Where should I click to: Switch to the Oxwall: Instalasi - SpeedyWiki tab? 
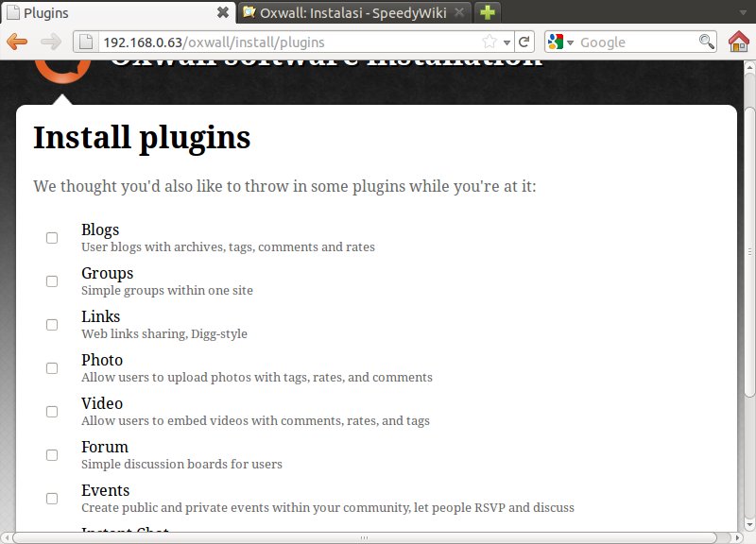pos(352,12)
